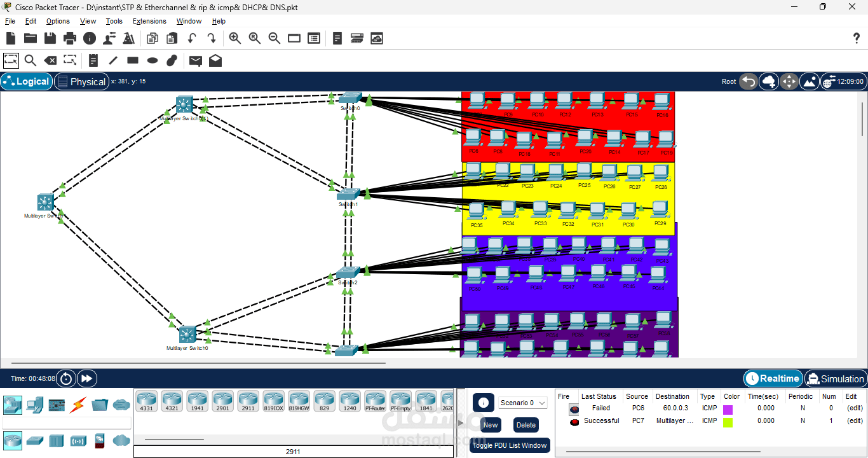Switch to the Physical workspace
The width and height of the screenshot is (868, 458).
[81, 81]
